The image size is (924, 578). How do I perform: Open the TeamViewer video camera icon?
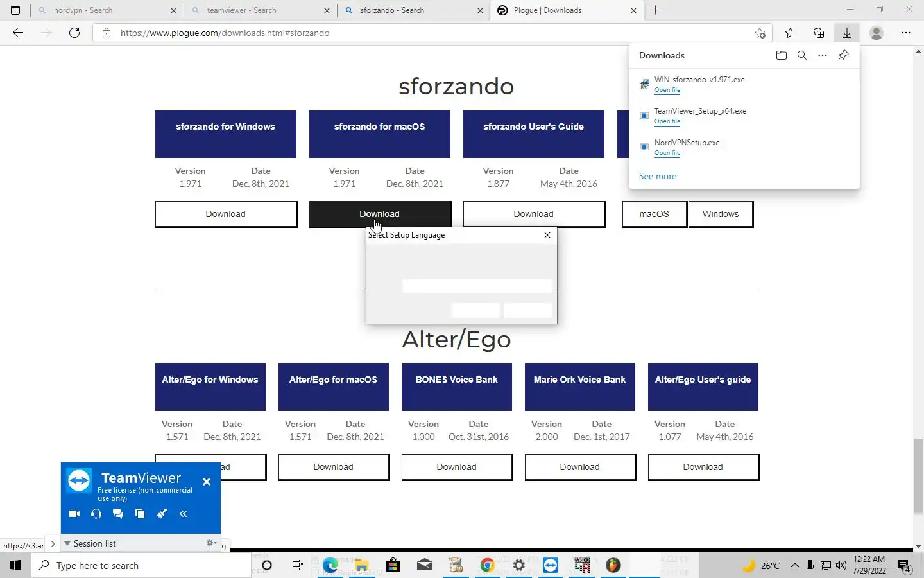74,514
